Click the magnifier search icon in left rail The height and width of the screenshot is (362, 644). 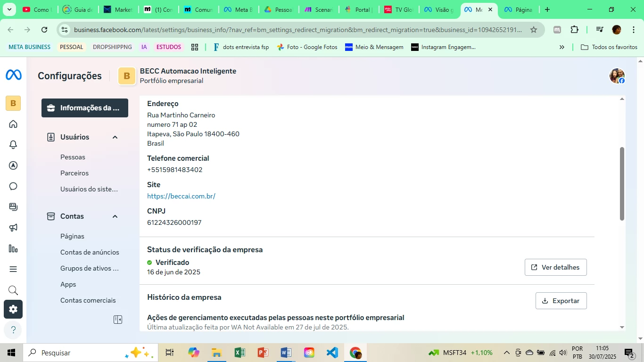(13, 290)
